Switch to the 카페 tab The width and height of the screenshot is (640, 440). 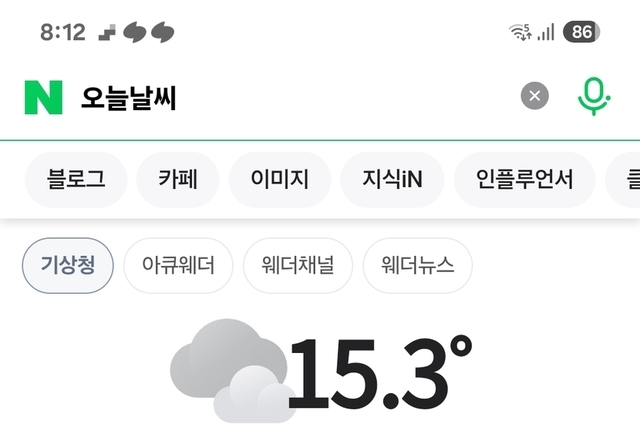(x=178, y=180)
